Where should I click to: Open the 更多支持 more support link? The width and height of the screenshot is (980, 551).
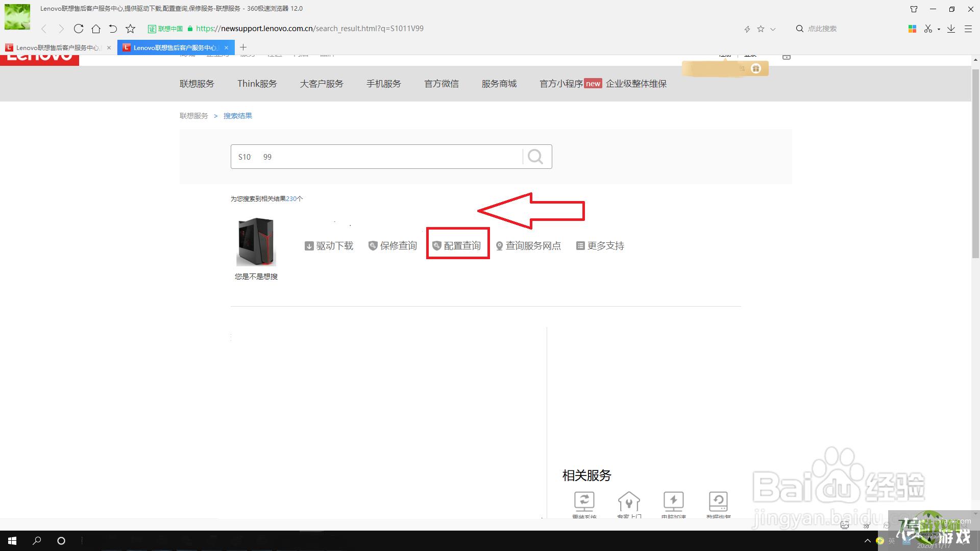(x=600, y=246)
